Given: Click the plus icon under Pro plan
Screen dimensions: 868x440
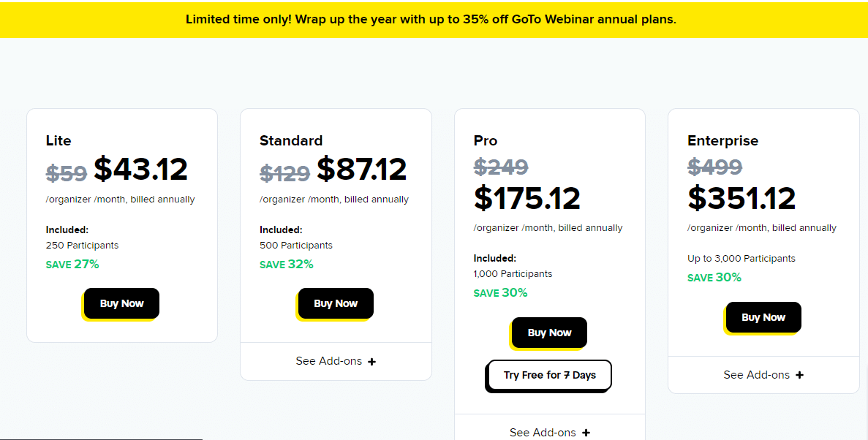Looking at the screenshot, I should tap(586, 433).
